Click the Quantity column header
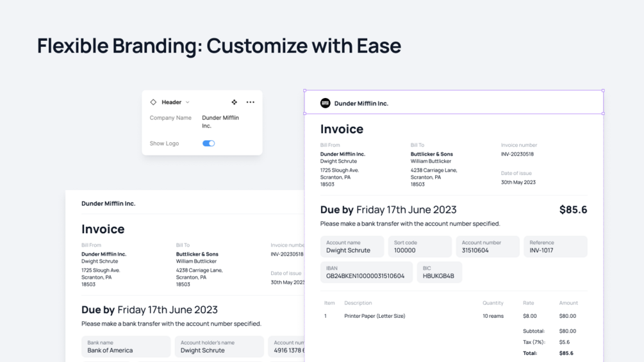 click(x=493, y=303)
